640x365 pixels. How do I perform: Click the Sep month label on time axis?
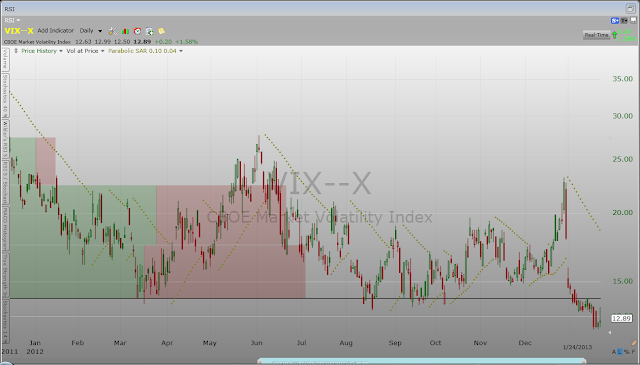[x=395, y=343]
